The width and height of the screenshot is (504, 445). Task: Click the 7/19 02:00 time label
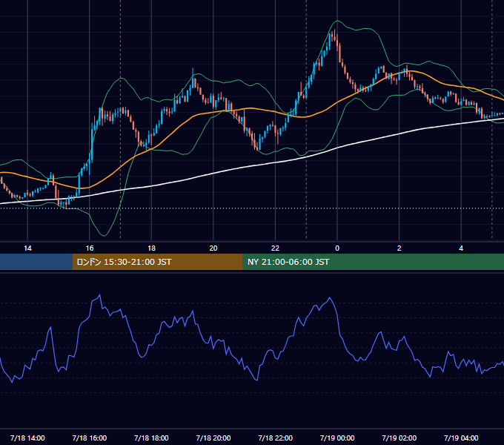pyautogui.click(x=399, y=438)
